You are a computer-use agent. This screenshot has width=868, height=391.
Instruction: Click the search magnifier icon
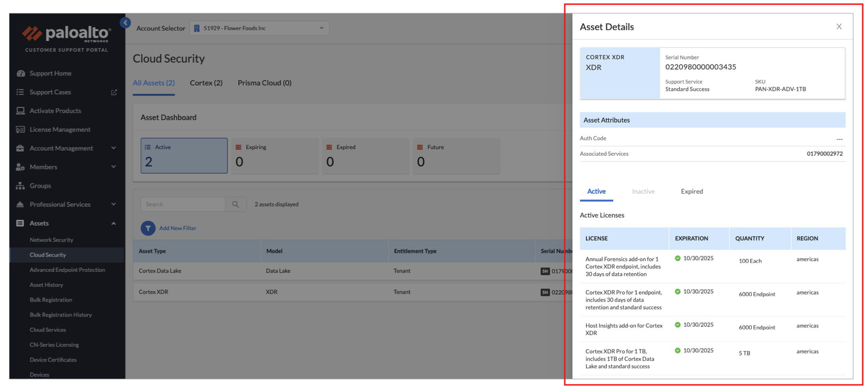[235, 204]
